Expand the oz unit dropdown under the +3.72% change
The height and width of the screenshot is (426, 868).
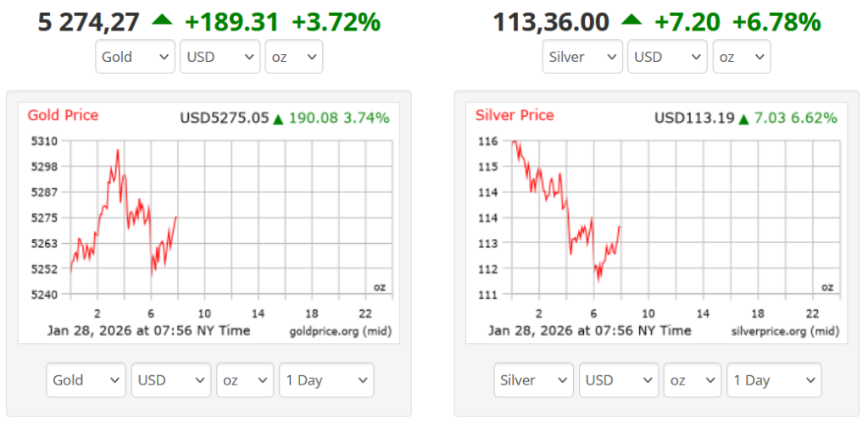click(x=293, y=57)
